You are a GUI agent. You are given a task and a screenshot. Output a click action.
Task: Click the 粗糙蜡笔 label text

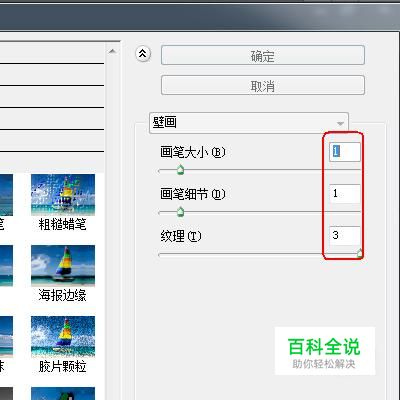click(x=63, y=224)
